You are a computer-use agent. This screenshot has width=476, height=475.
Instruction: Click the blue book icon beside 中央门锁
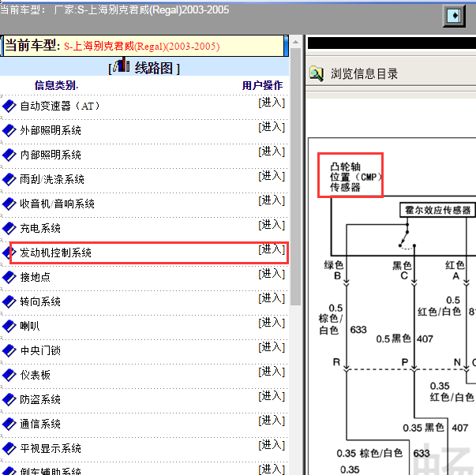click(9, 351)
